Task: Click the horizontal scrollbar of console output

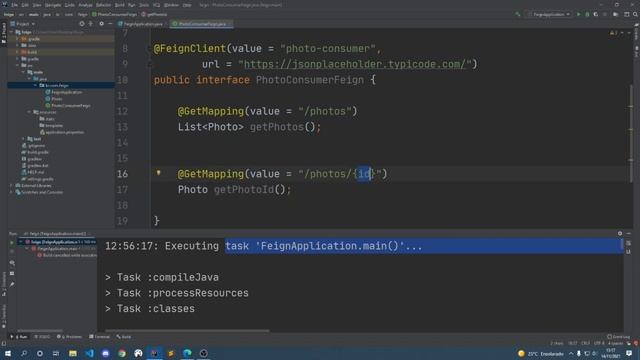Action: click(187, 331)
